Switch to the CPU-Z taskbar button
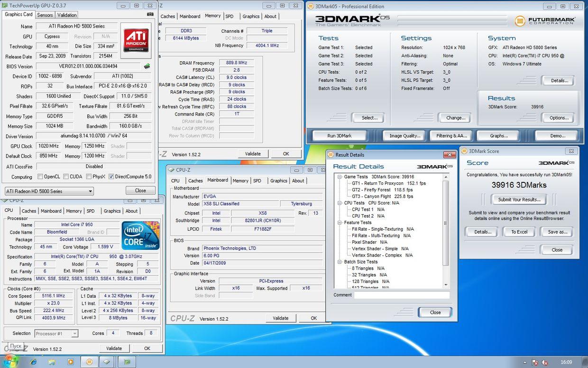 point(108,362)
